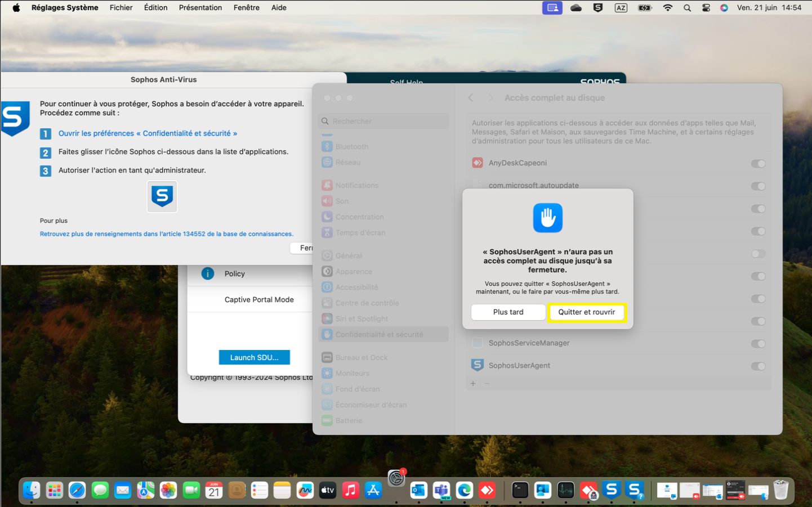The height and width of the screenshot is (507, 812).
Task: Click the Launch SDU... button
Action: tap(255, 357)
